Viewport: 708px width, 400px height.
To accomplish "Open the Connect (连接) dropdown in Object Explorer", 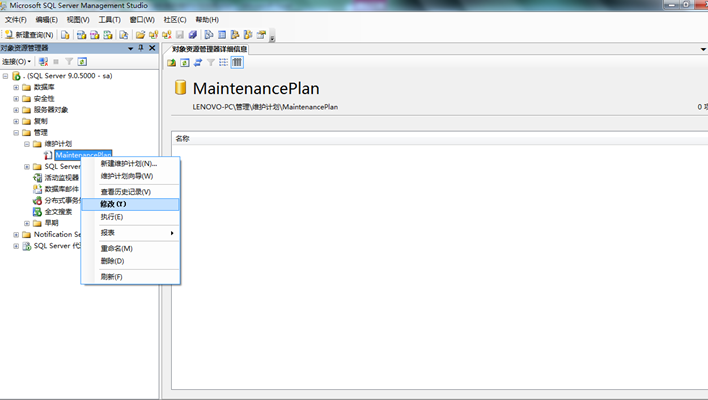I will (16, 61).
